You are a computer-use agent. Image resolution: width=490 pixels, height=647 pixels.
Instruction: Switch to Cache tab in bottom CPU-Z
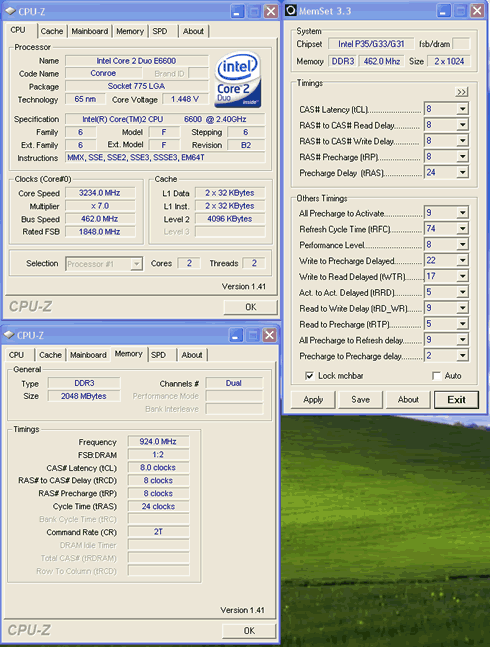point(50,355)
